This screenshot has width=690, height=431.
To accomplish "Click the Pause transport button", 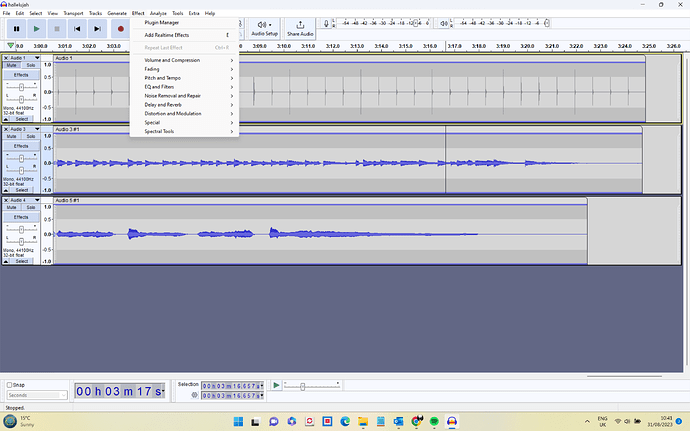I will pyautogui.click(x=16, y=29).
